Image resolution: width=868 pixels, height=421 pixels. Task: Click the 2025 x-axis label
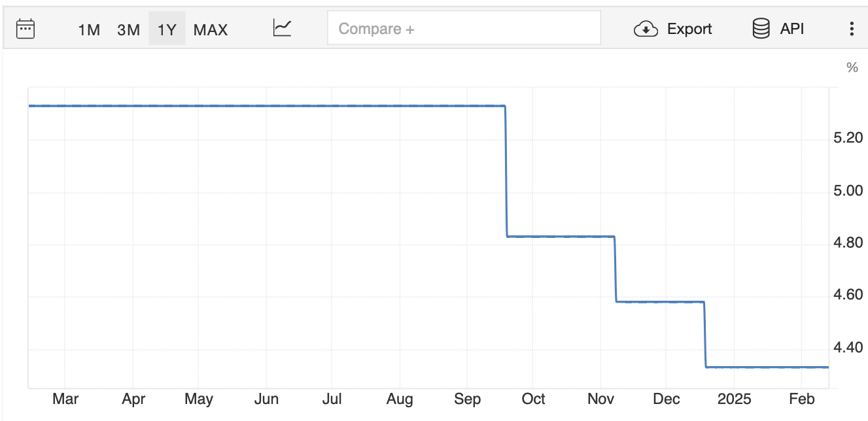click(x=733, y=399)
